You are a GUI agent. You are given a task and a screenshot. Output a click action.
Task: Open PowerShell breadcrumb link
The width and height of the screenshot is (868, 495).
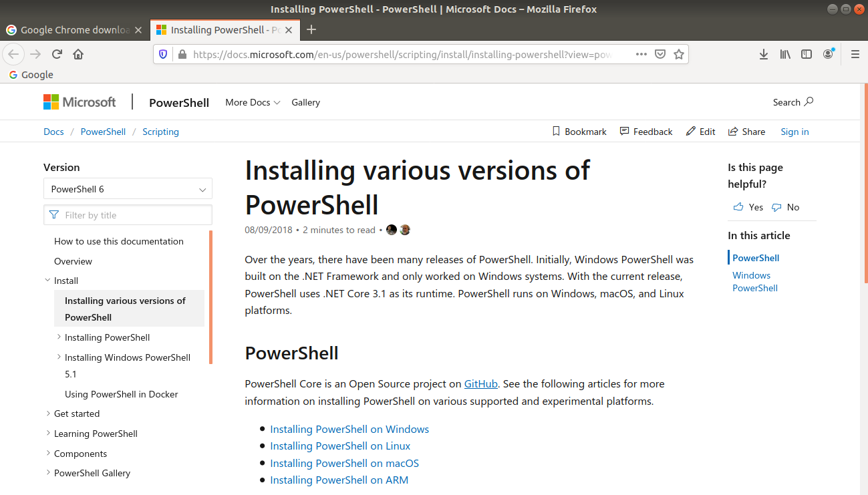tap(103, 132)
